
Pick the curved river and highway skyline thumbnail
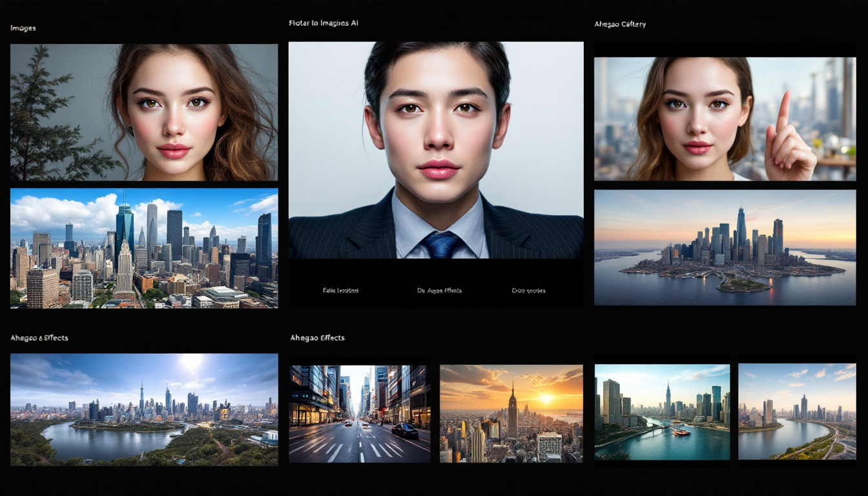click(797, 412)
